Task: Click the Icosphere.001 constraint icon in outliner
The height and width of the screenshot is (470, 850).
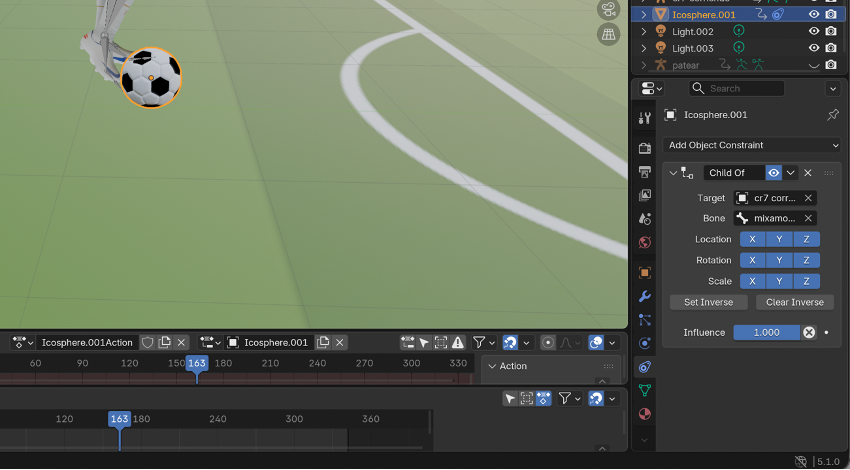Action: [778, 15]
